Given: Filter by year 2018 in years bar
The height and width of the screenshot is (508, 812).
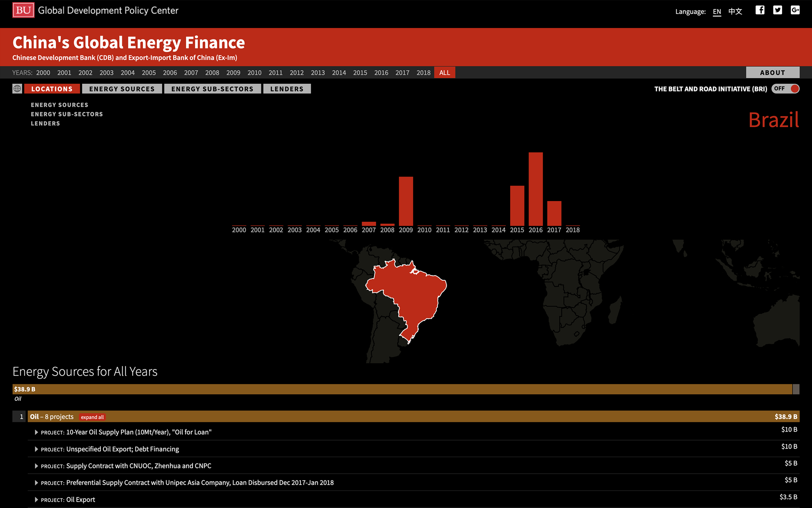Looking at the screenshot, I should pos(423,73).
